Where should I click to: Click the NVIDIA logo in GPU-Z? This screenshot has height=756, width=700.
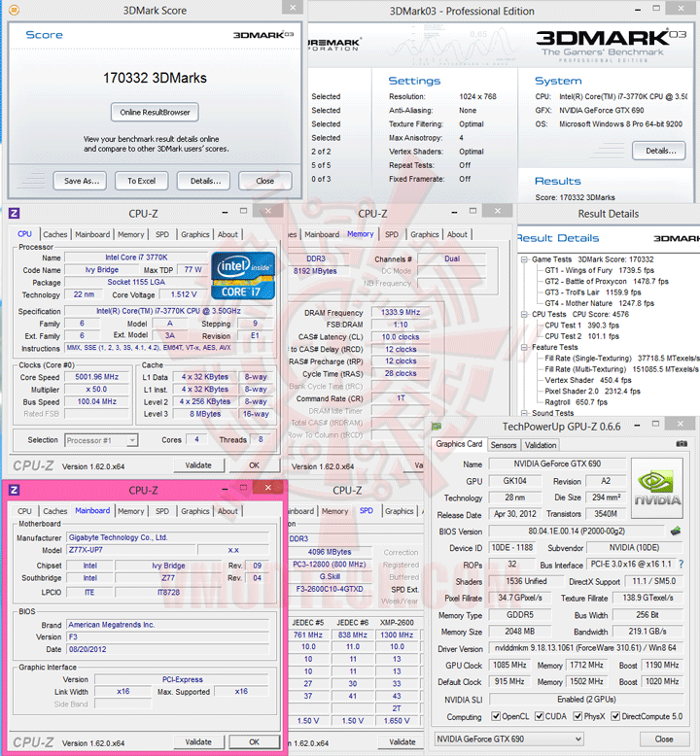[657, 488]
